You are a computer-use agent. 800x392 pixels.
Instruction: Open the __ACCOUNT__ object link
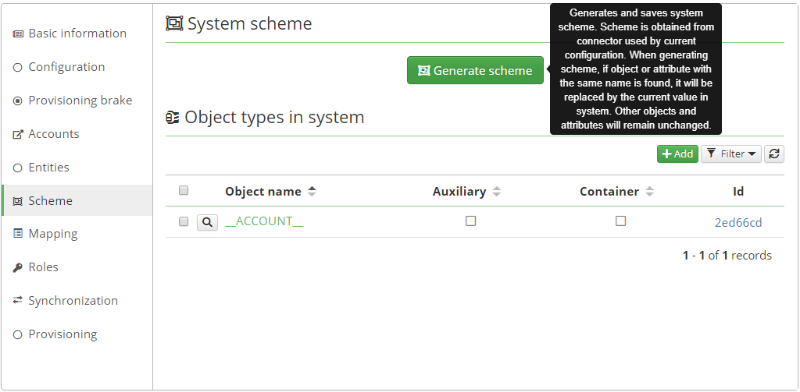click(x=264, y=222)
